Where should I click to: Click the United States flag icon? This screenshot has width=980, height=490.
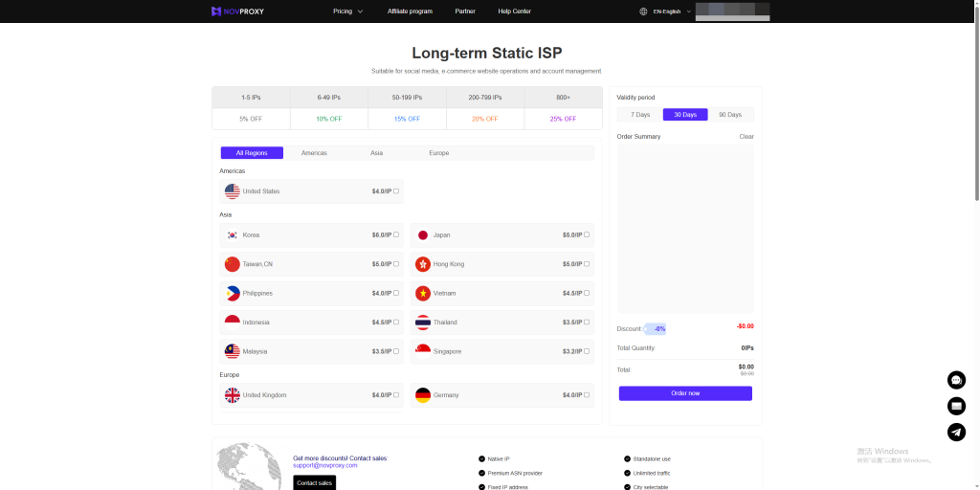[x=233, y=191]
